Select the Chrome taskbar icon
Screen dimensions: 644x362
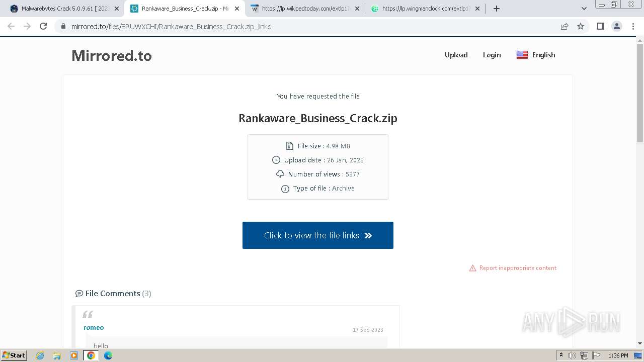point(91,355)
